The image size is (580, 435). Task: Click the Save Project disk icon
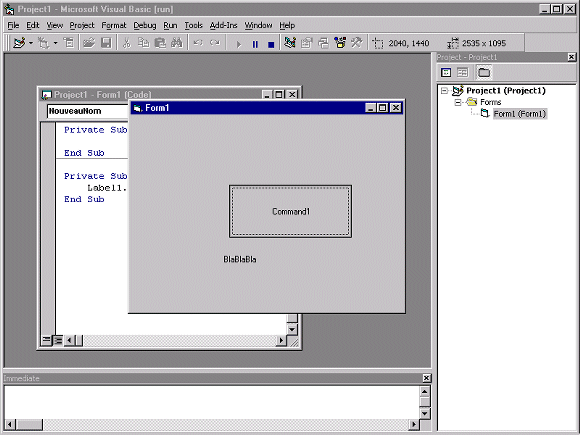(x=106, y=43)
